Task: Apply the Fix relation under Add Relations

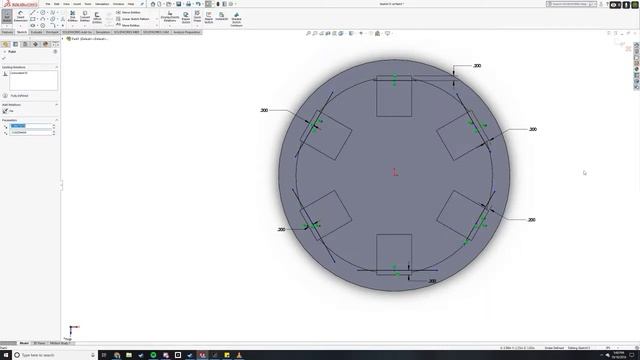Action: 8,111
